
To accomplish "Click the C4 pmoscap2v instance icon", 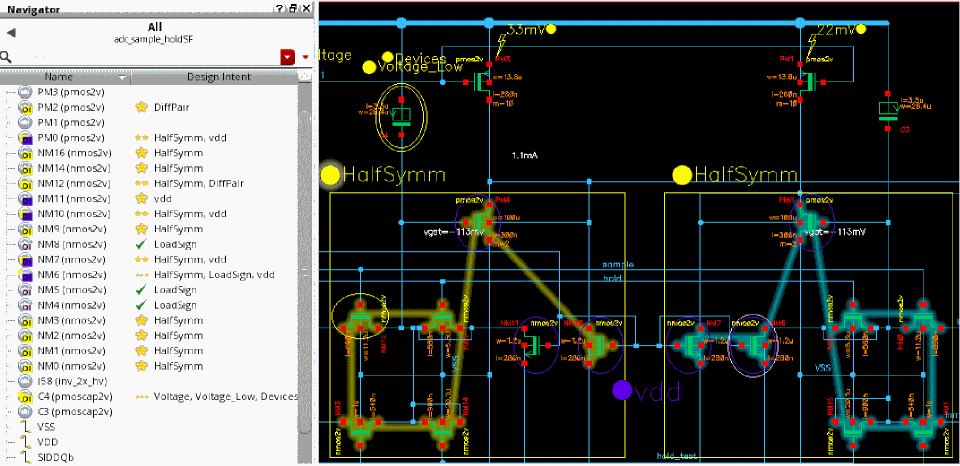I will click(x=26, y=396).
